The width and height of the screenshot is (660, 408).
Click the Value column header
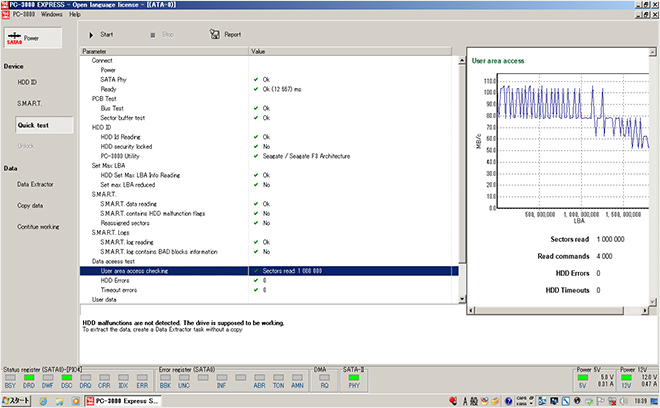[x=350, y=51]
